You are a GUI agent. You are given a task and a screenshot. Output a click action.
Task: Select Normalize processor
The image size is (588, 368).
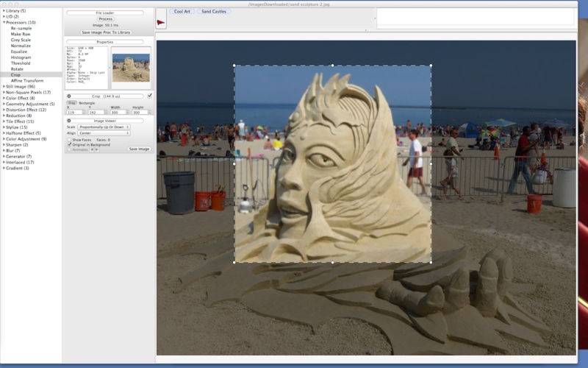pyautogui.click(x=21, y=46)
